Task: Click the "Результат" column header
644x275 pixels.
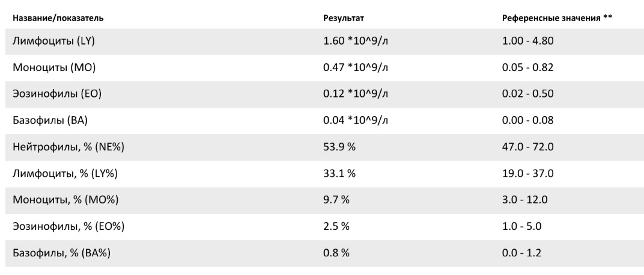Action: pos(344,18)
